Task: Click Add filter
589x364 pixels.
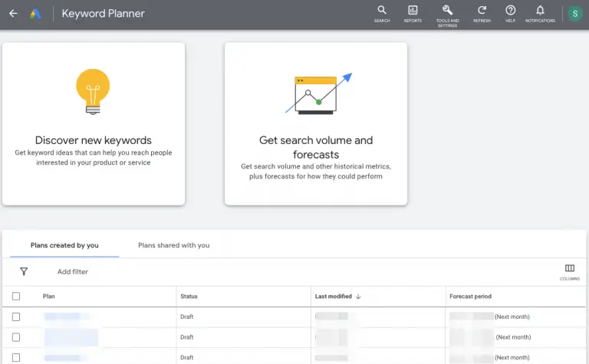Action: [x=73, y=271]
